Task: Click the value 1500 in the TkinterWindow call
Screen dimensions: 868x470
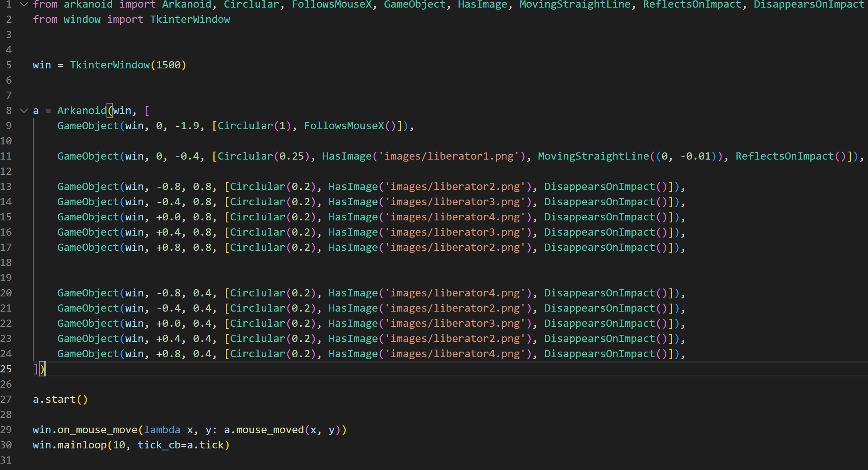Action: click(169, 65)
